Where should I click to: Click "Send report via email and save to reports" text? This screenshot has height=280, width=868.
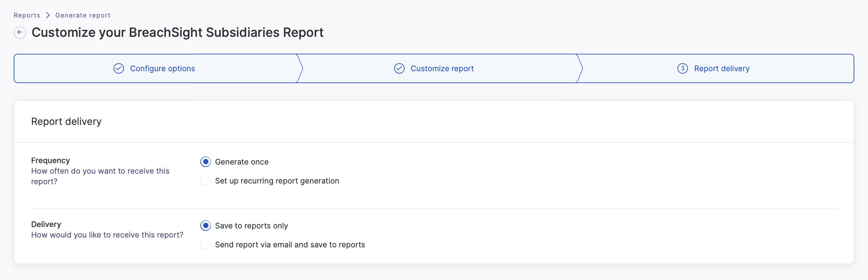click(x=290, y=245)
